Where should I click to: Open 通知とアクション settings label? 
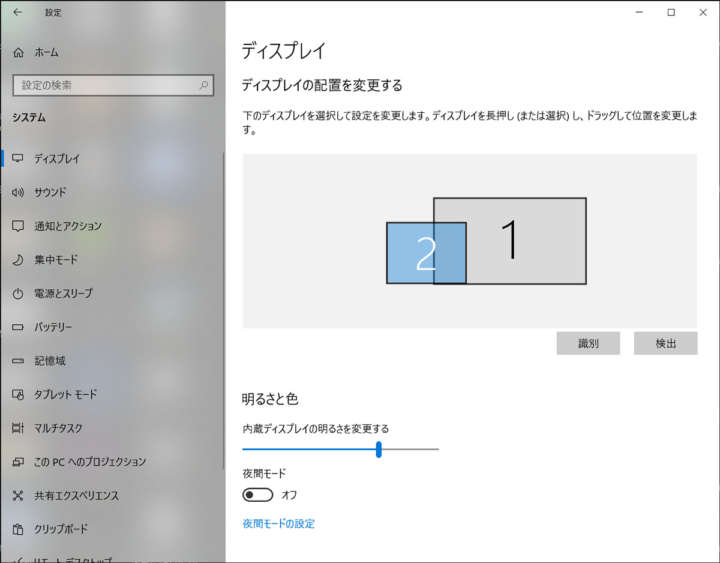point(68,226)
